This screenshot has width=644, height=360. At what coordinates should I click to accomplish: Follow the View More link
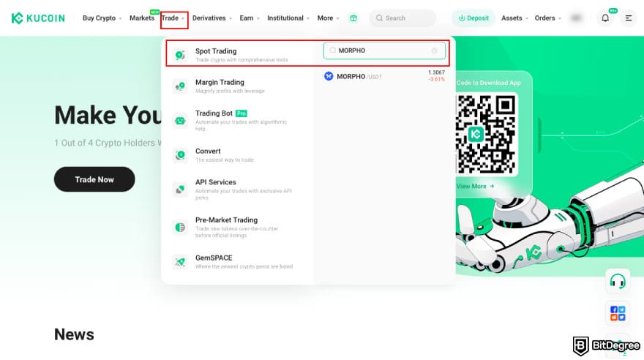[x=475, y=186]
